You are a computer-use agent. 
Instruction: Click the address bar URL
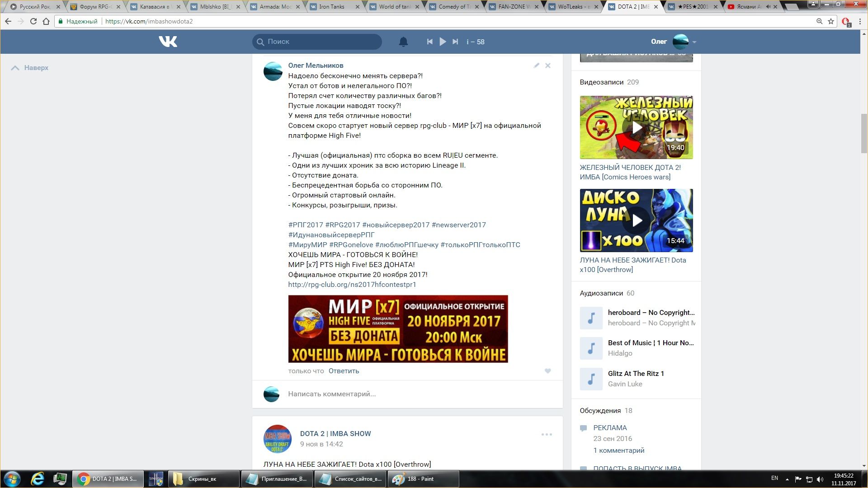coord(149,21)
